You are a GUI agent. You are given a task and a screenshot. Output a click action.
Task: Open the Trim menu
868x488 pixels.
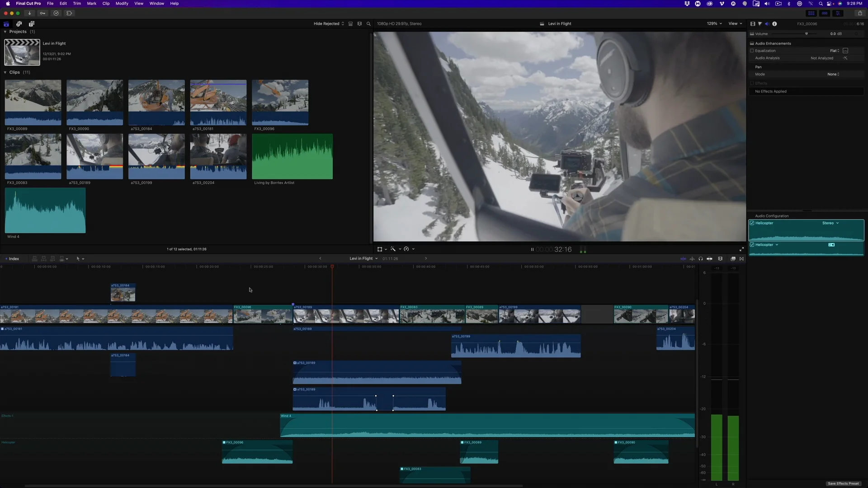tap(77, 4)
